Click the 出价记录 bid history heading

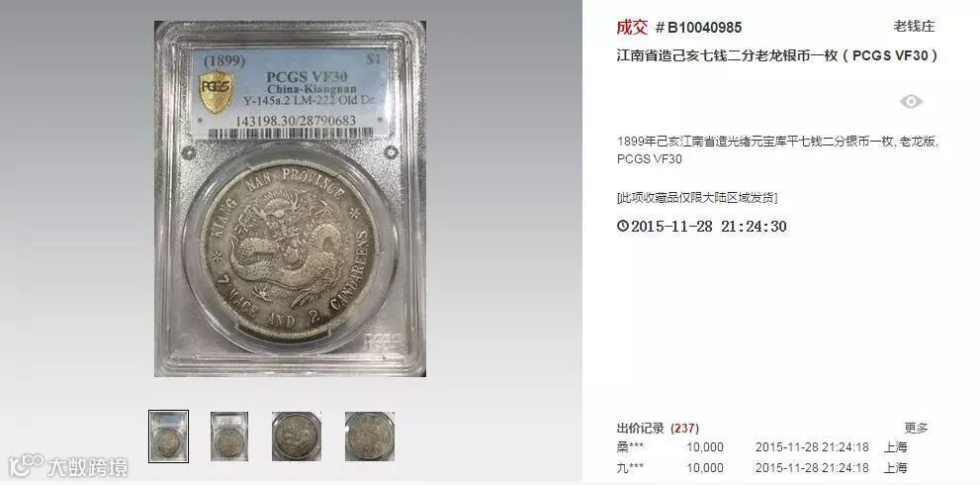pyautogui.click(x=641, y=429)
